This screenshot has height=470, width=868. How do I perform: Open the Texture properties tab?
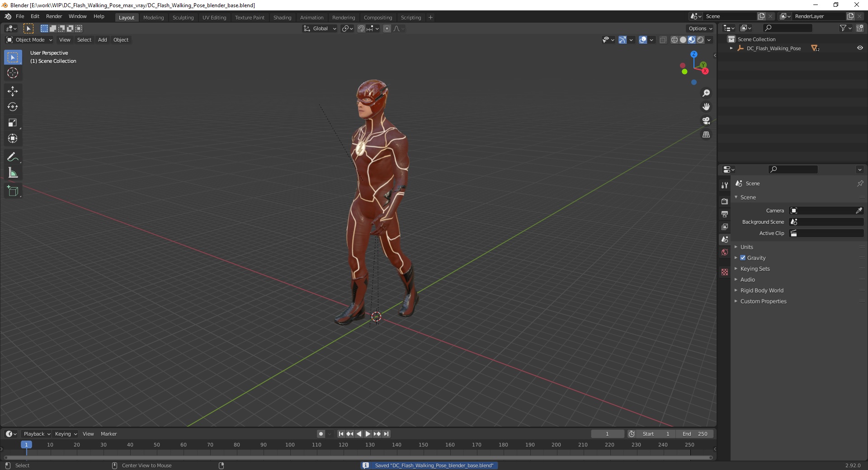coord(725,272)
